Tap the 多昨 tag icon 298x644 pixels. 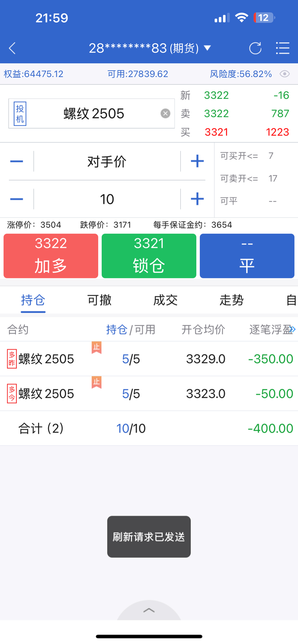[12, 359]
